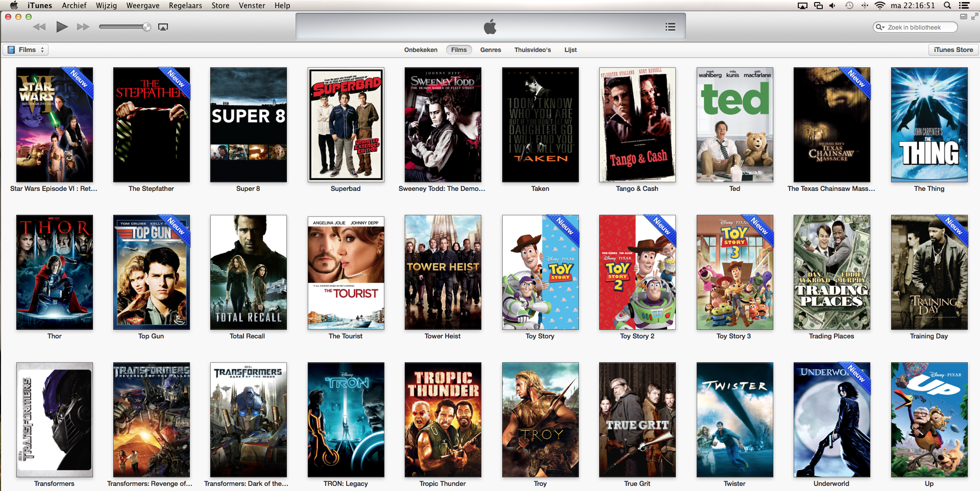Select the Underworld poster

tap(832, 420)
